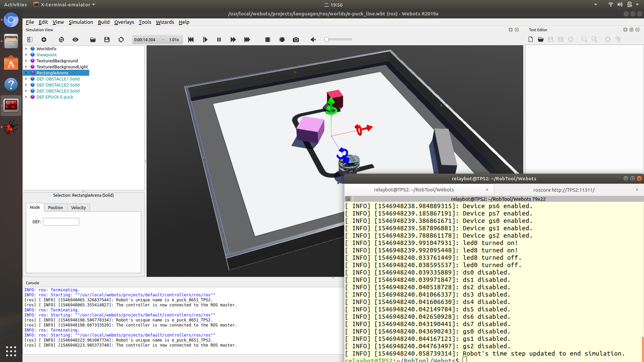Select the roscore terminal tab
The height and width of the screenshot is (362, 644).
563,190
